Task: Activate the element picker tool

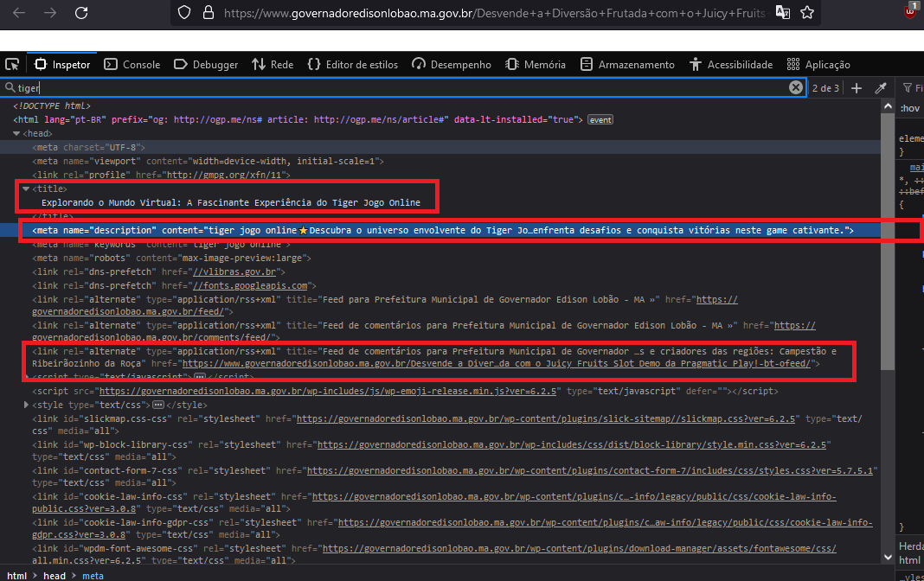Action: click(12, 64)
